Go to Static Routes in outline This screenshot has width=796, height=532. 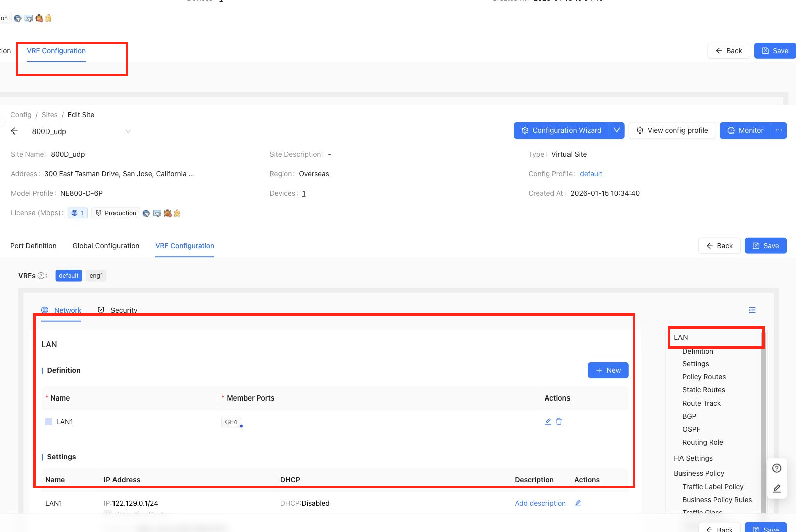(x=704, y=390)
